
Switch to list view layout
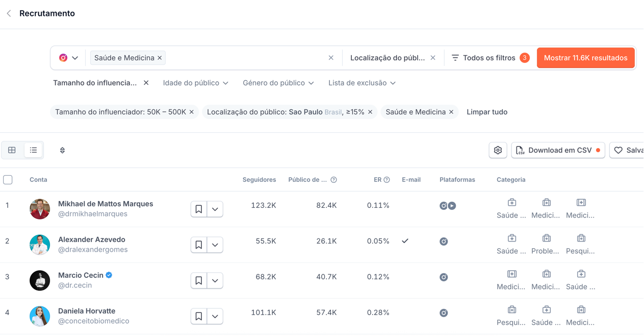coord(33,150)
